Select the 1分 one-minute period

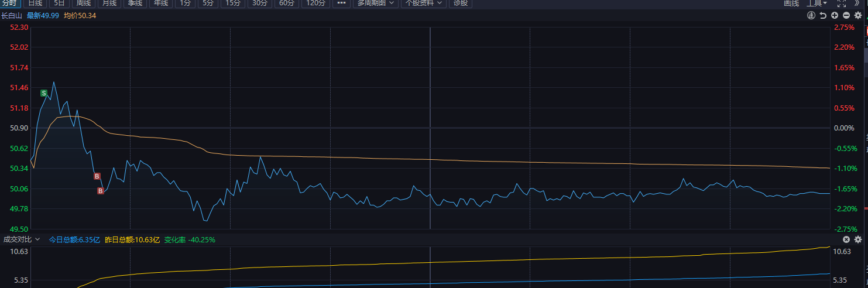(x=185, y=3)
